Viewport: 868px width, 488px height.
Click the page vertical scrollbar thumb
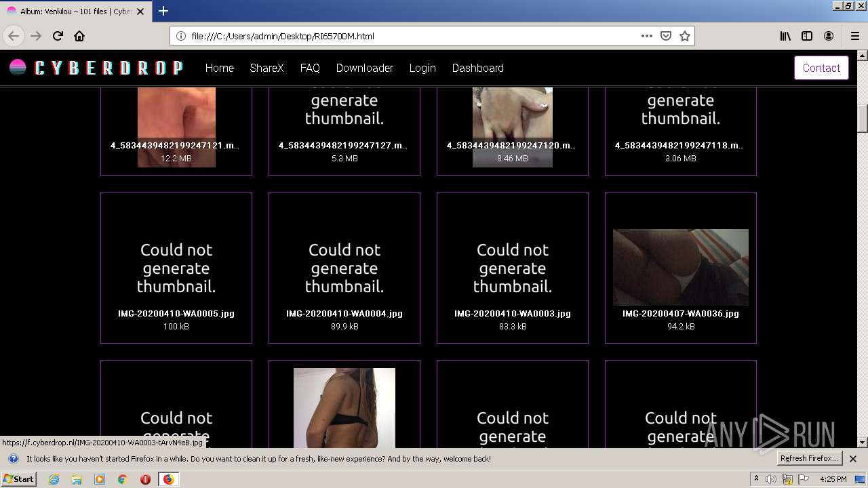[x=863, y=119]
